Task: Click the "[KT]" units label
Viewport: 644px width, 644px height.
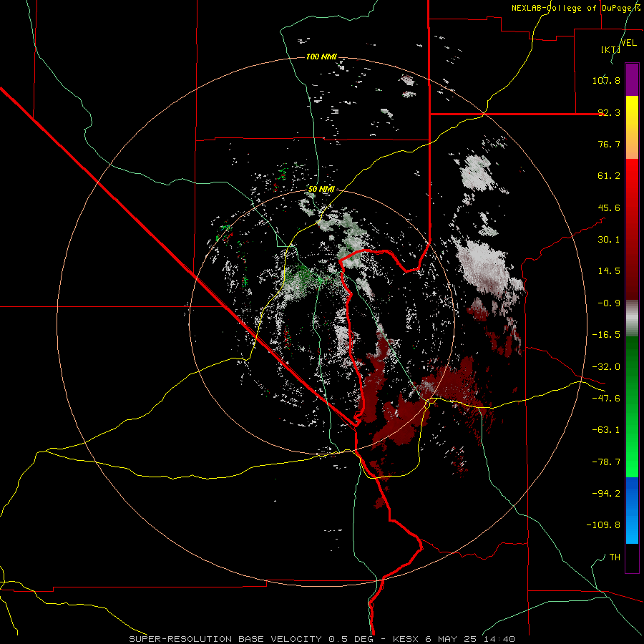Action: [611, 49]
